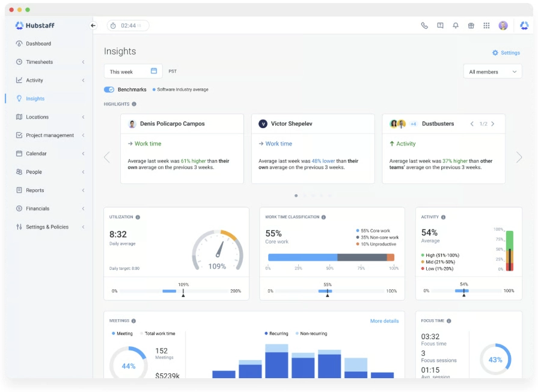Click Hubstaff icon at top right corner
The width and height of the screenshot is (538, 392).
(x=524, y=25)
